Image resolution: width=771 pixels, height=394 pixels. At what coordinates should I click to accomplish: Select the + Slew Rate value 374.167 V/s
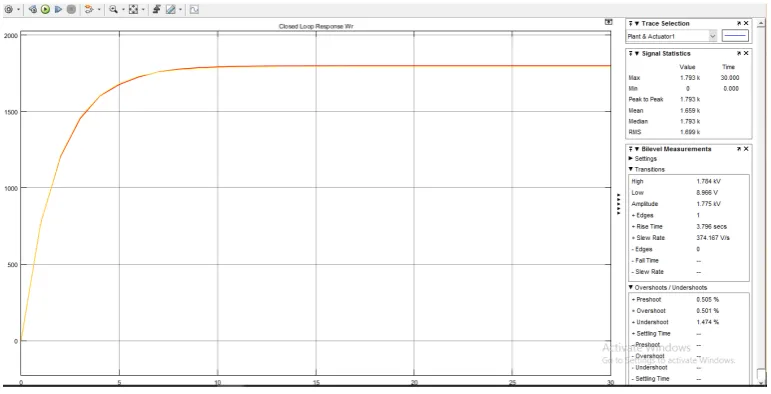(713, 238)
